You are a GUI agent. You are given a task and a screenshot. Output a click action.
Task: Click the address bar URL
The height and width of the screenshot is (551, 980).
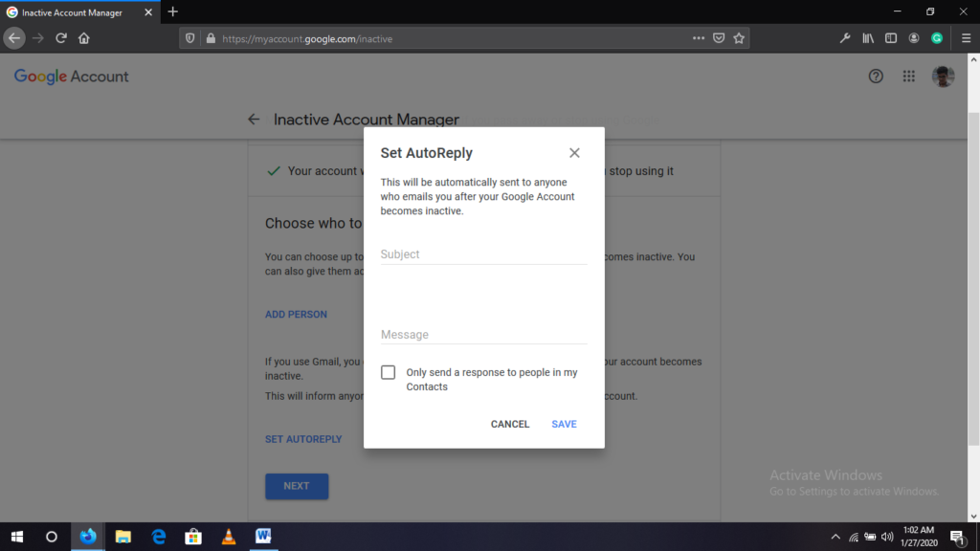click(307, 38)
